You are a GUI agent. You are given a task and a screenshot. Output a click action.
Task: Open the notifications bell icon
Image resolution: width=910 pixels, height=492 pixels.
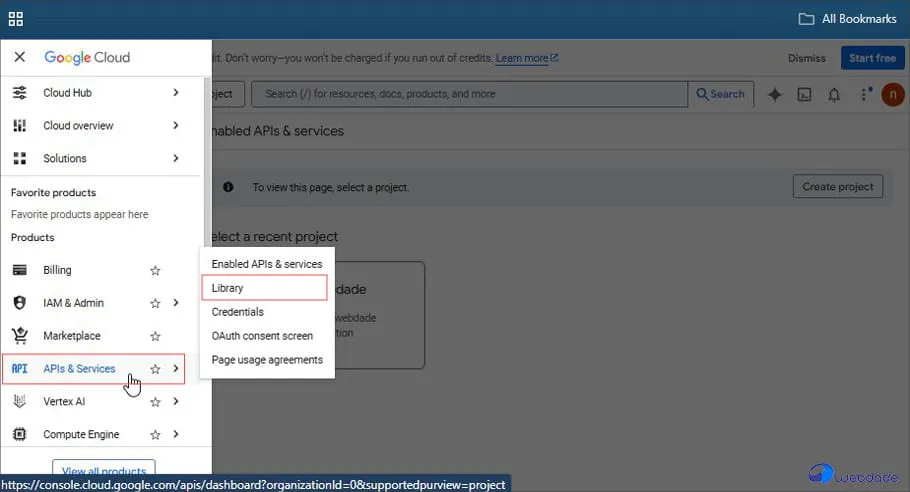coord(834,94)
